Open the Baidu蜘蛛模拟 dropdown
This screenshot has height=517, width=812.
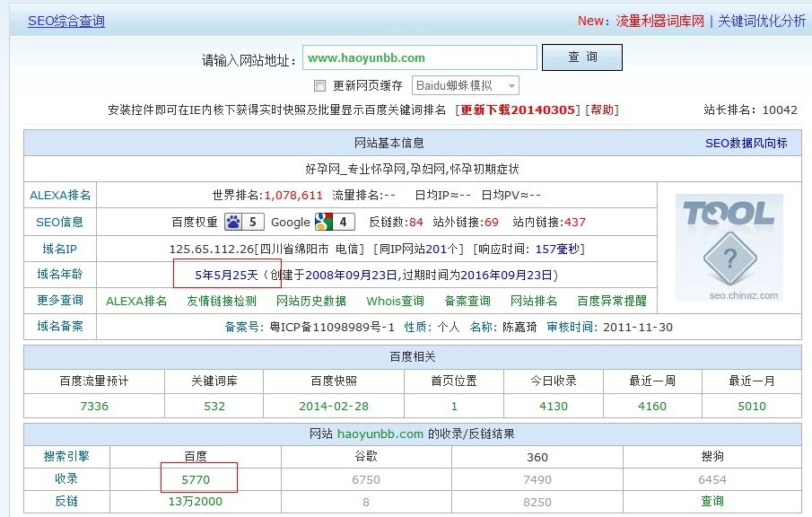(x=465, y=85)
